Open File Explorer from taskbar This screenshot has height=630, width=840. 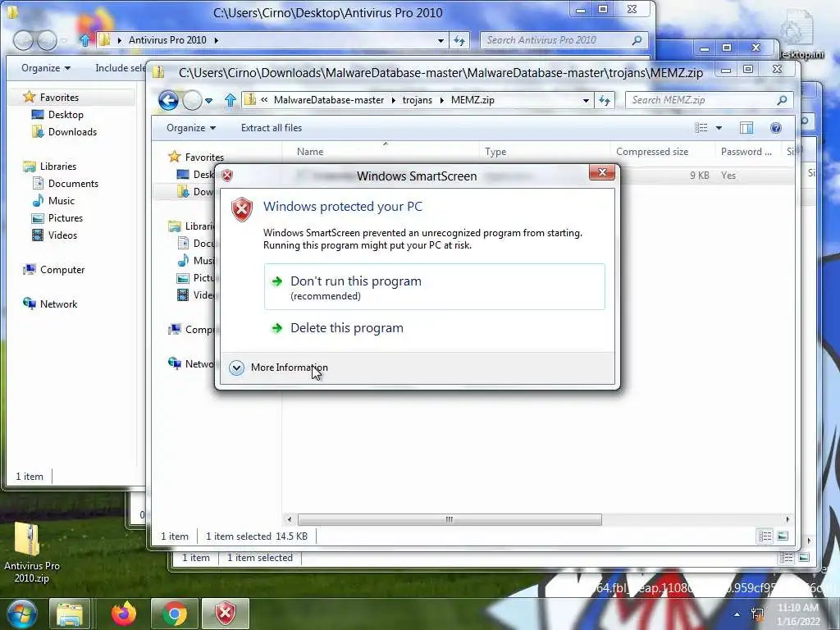pos(70,614)
